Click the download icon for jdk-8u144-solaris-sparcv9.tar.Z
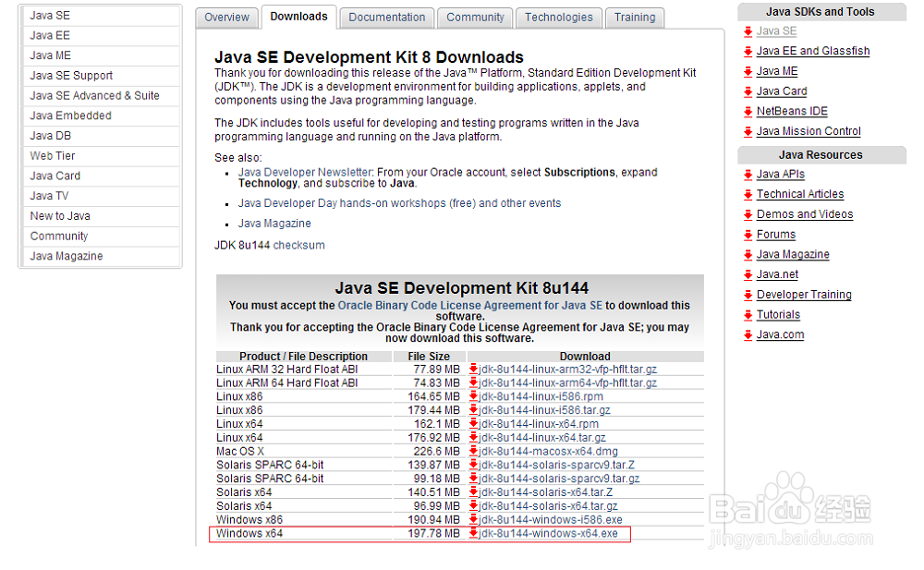This screenshot has width=924, height=570. tap(473, 465)
